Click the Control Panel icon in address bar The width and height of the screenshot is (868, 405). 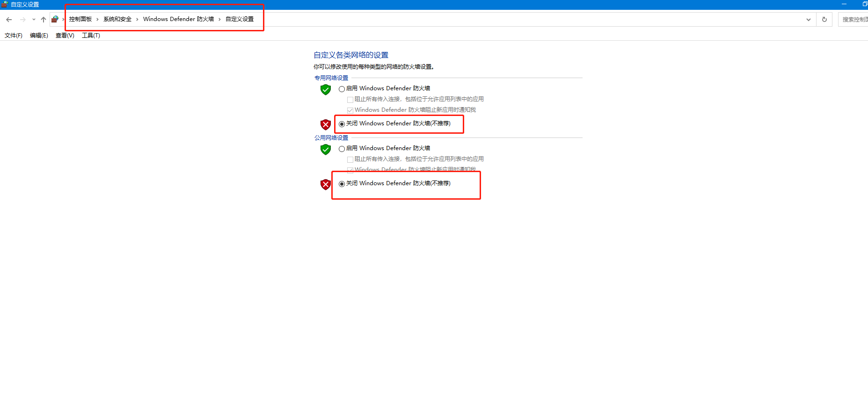55,19
